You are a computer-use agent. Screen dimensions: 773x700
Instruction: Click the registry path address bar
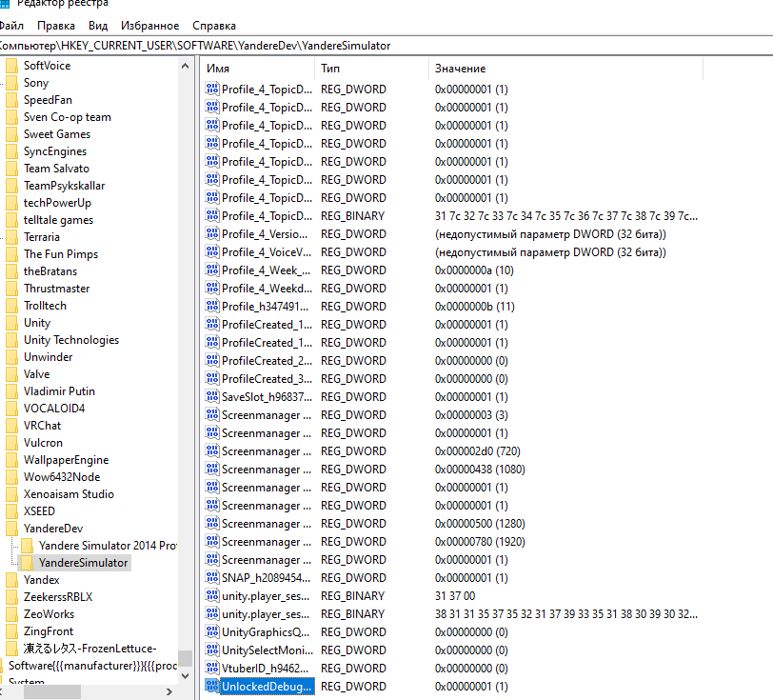tap(386, 46)
